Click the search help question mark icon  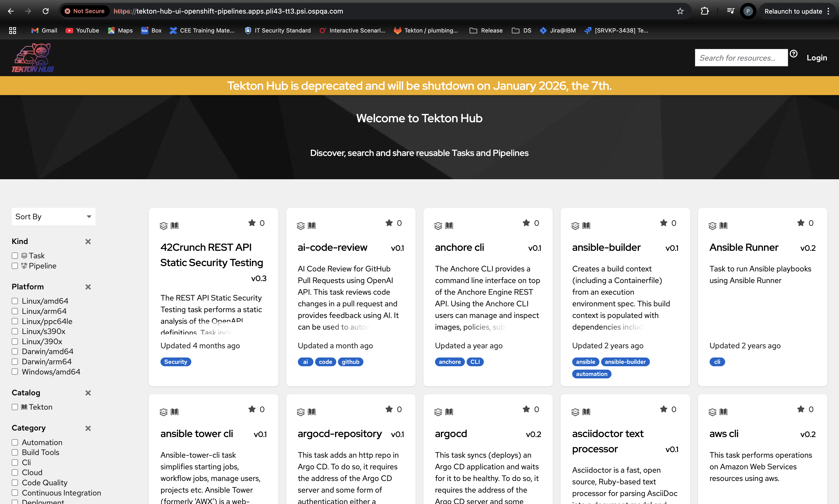click(793, 54)
